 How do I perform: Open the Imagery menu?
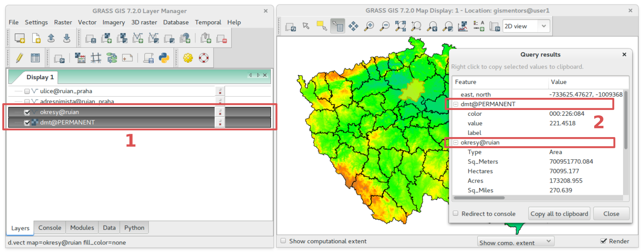pyautogui.click(x=113, y=22)
